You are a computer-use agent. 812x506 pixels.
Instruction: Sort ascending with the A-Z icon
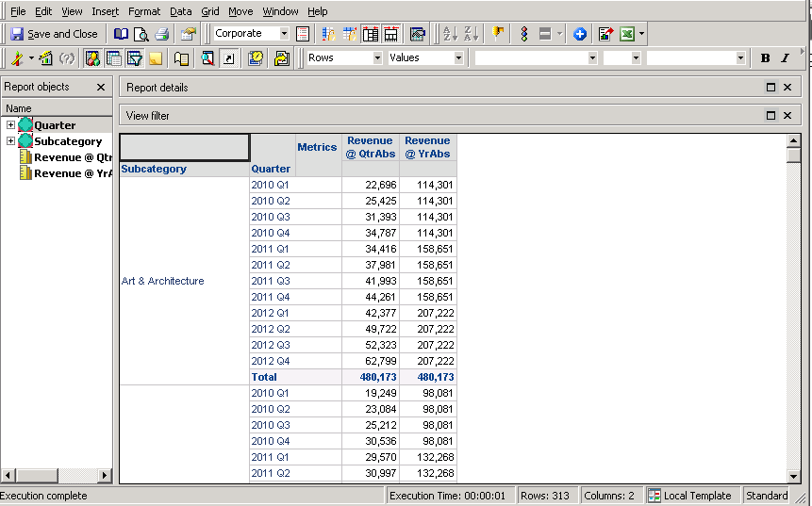point(450,34)
